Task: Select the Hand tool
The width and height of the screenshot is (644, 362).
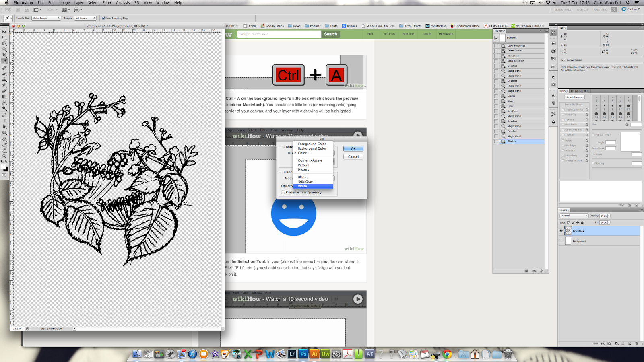Action: (x=4, y=150)
